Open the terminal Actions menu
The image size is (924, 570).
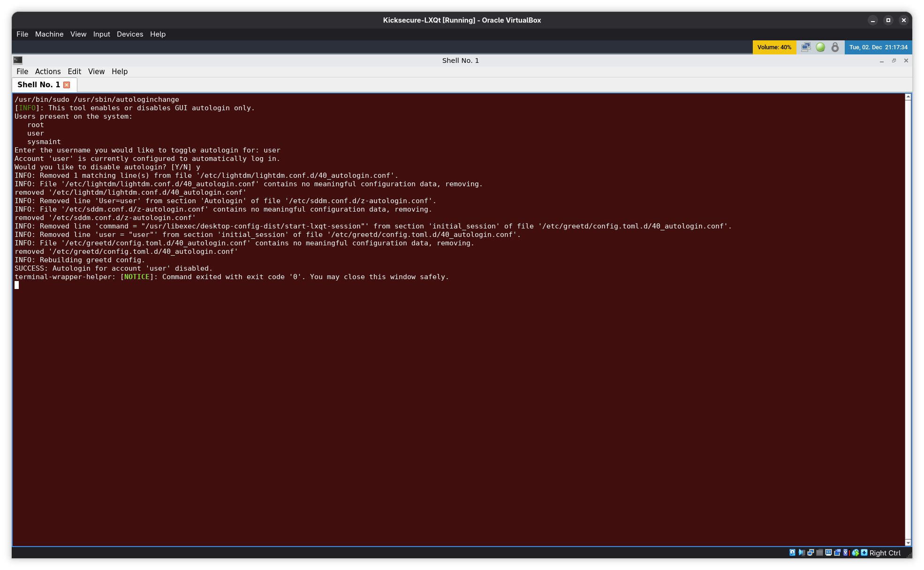(48, 71)
